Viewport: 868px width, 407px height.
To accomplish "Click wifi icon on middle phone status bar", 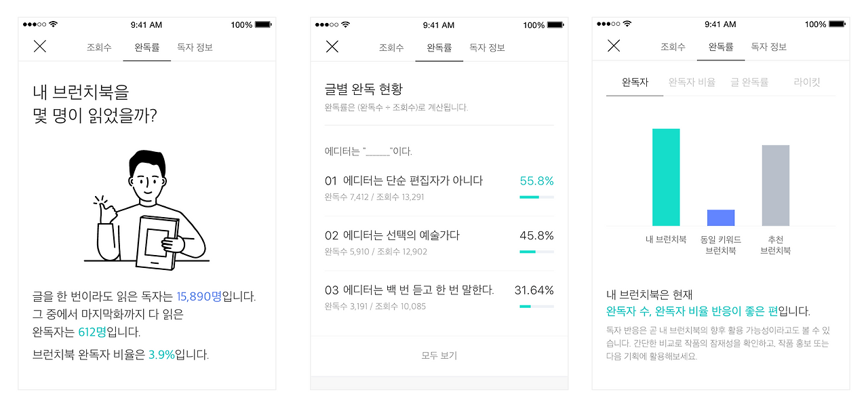I will (345, 24).
